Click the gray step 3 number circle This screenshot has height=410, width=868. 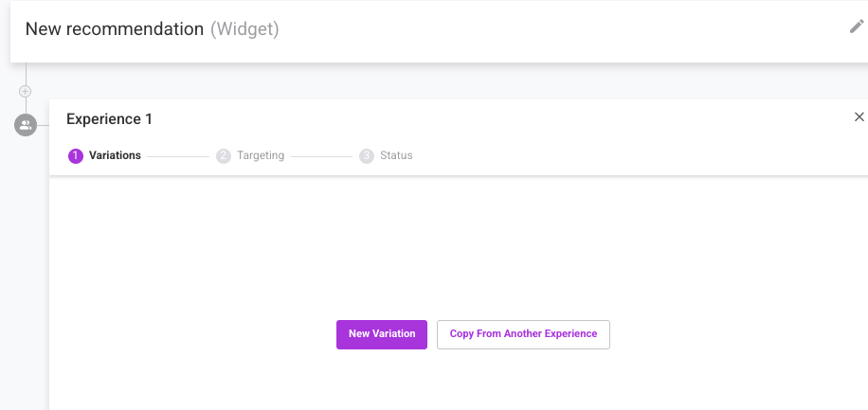tap(367, 156)
